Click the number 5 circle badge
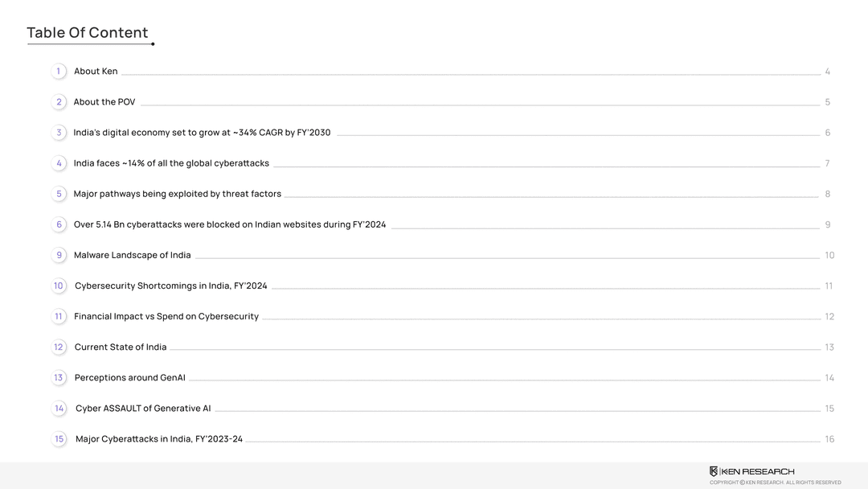The height and width of the screenshot is (489, 868). (59, 194)
